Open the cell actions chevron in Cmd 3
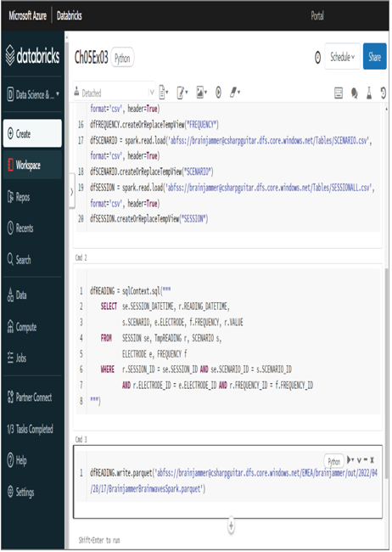The width and height of the screenshot is (392, 552). pyautogui.click(x=359, y=460)
